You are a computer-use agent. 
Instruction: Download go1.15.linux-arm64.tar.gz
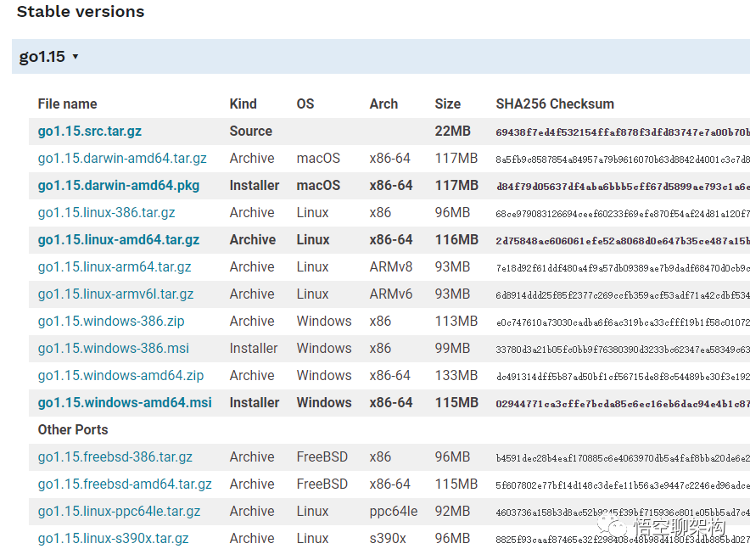pyautogui.click(x=115, y=267)
